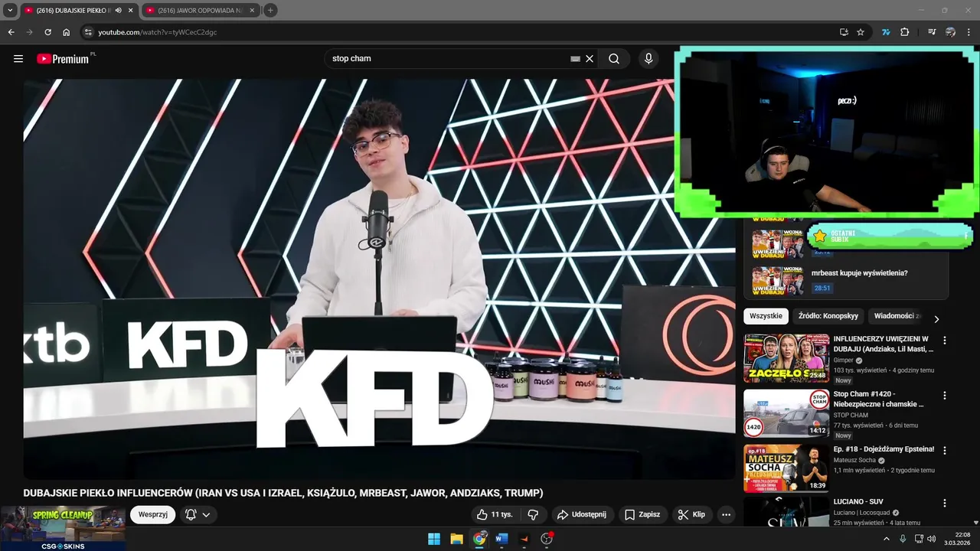This screenshot has height=551, width=980.
Task: Open Chrome three-dot menu
Action: 969,32
